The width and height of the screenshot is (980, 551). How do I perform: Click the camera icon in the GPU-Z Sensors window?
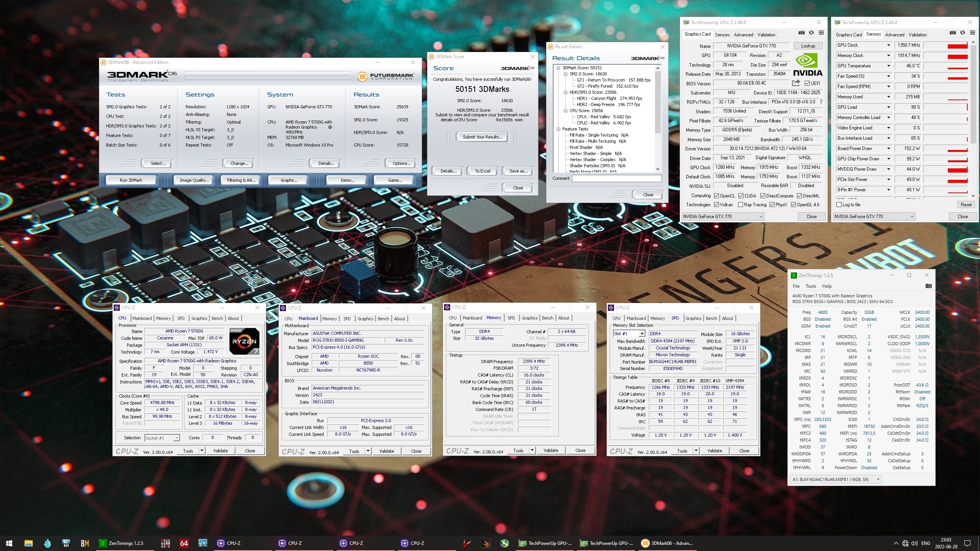pyautogui.click(x=952, y=33)
